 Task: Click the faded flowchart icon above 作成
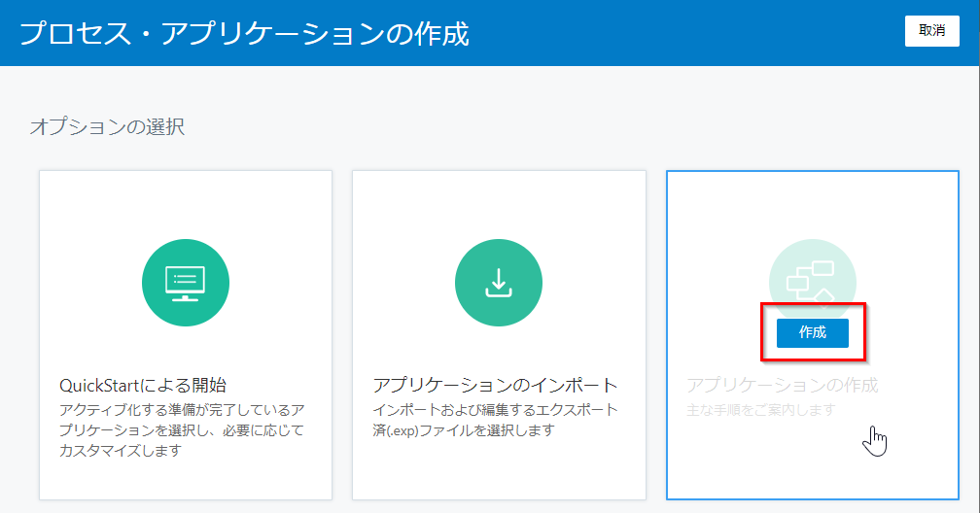[x=812, y=272]
